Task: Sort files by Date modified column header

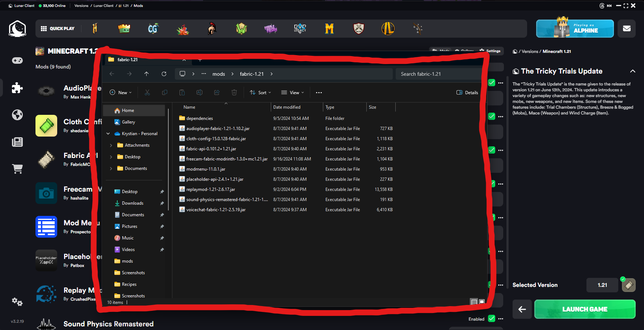Action: pyautogui.click(x=296, y=107)
